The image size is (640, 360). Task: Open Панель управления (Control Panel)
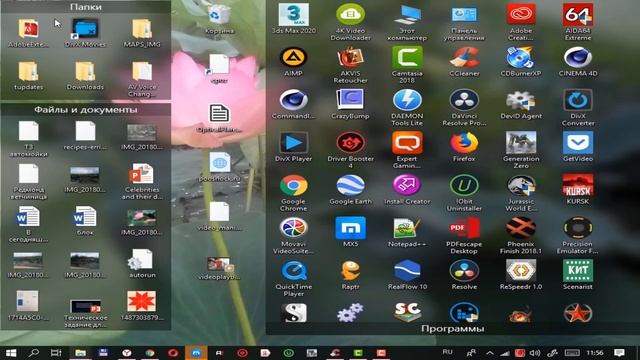coord(464,15)
